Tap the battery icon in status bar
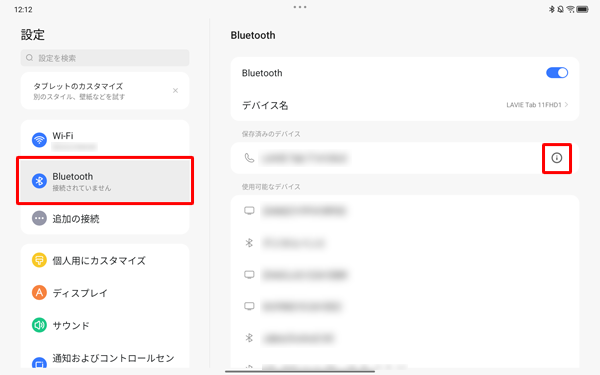600x375 pixels. click(x=582, y=9)
